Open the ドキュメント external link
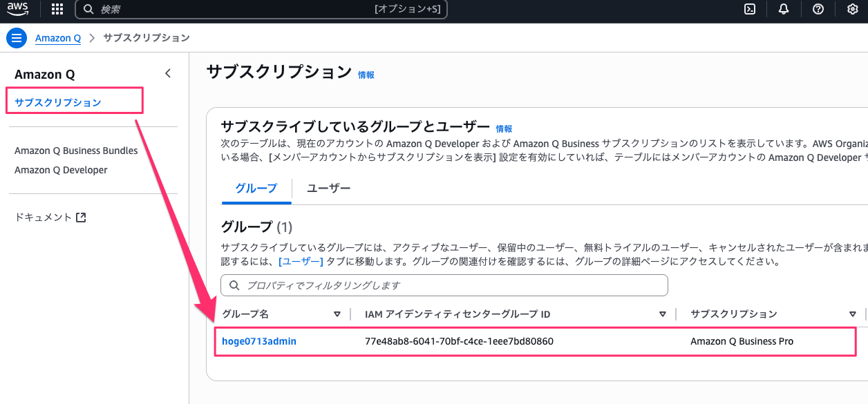The image size is (868, 404). [50, 217]
